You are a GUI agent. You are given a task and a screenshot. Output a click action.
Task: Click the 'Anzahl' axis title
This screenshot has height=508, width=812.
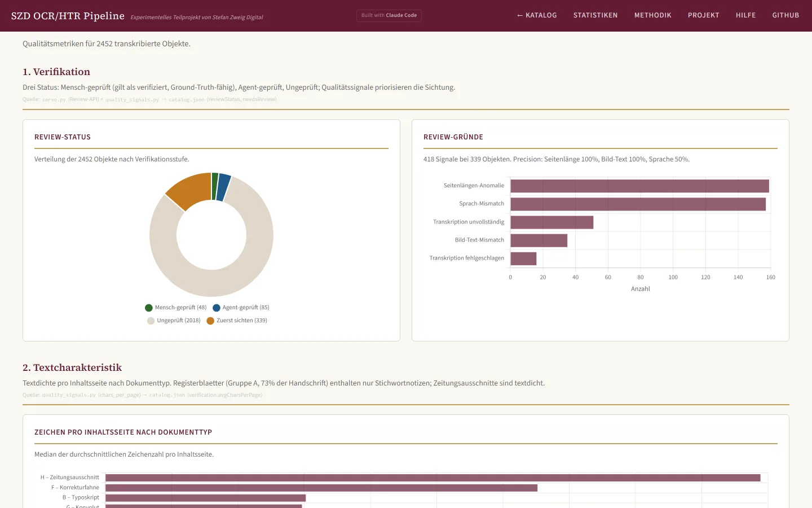[641, 289]
